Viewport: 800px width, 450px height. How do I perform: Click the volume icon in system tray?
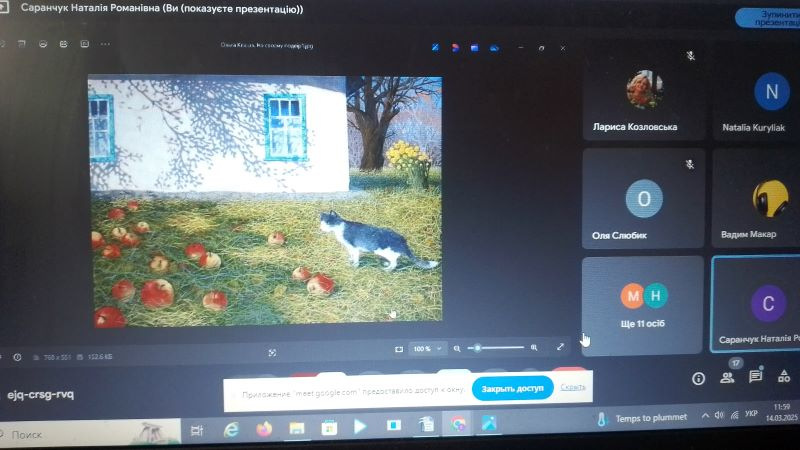[719, 415]
